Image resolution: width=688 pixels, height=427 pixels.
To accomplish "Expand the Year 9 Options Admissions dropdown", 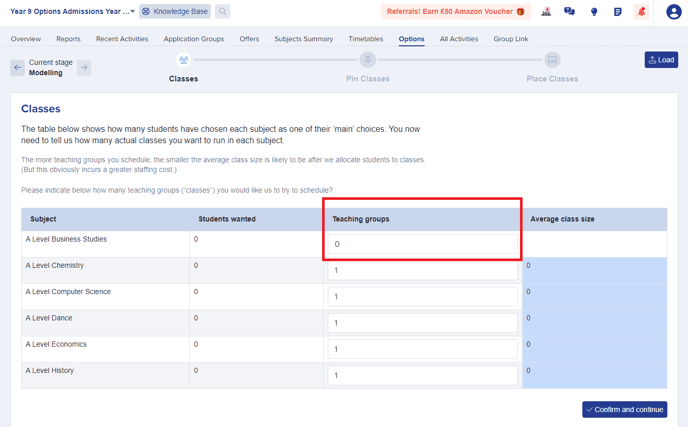I will tap(72, 11).
